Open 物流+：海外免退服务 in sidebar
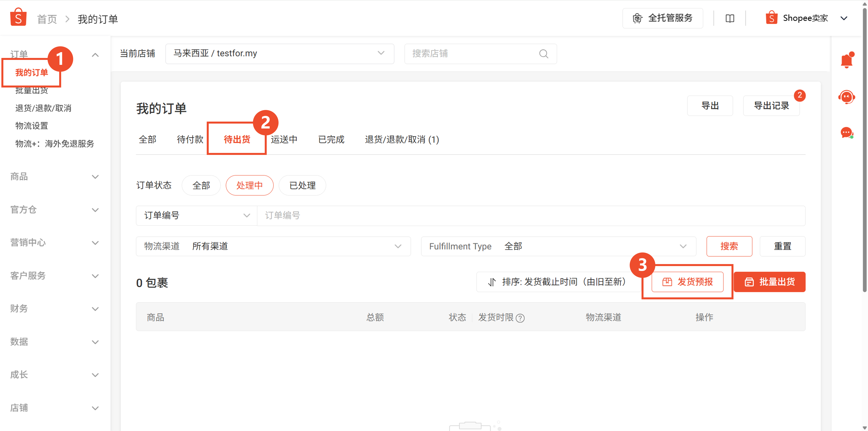 point(55,144)
